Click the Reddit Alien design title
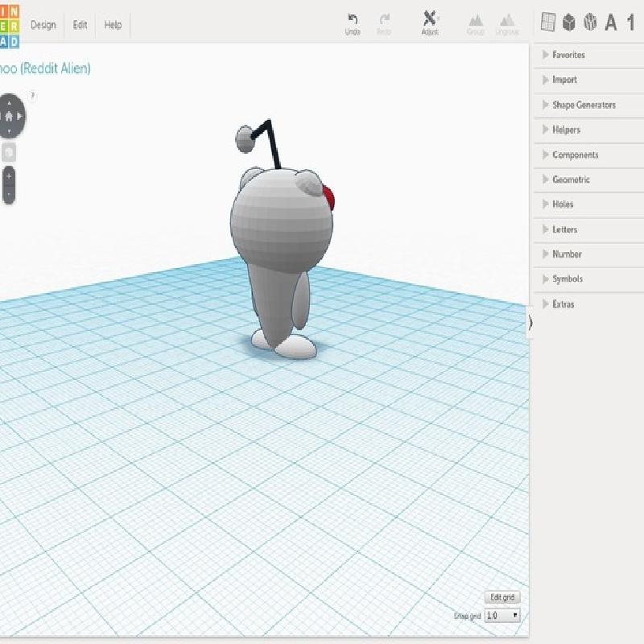The image size is (644, 644). 44,68
